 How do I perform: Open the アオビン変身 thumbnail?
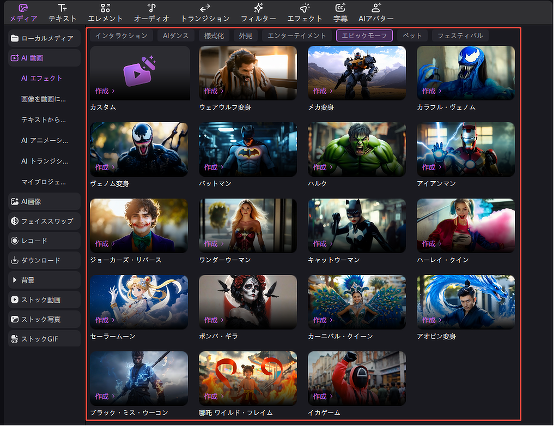coord(466,302)
